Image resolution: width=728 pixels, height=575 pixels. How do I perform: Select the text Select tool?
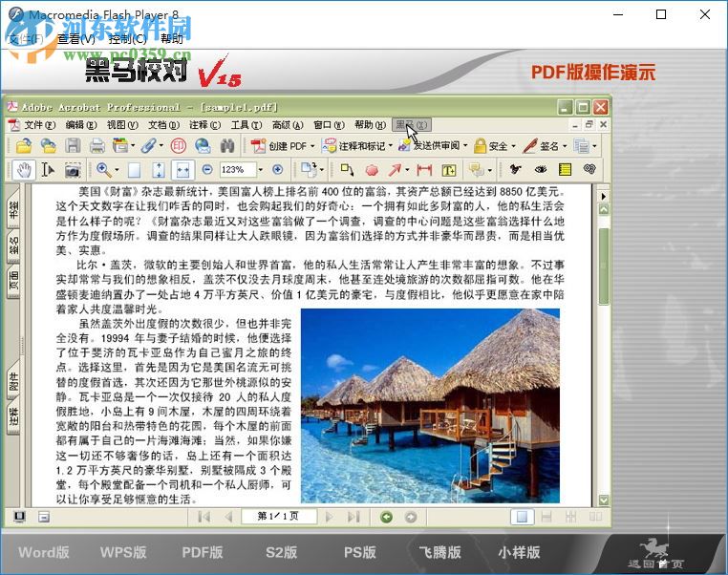point(48,170)
